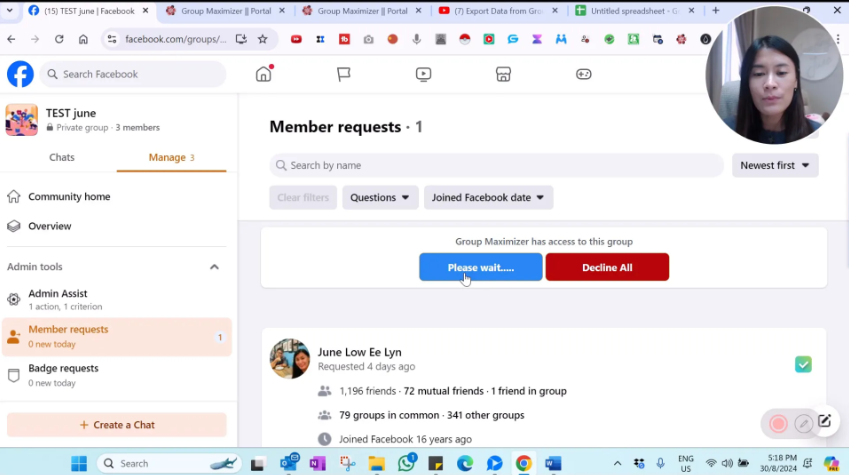Image resolution: width=849 pixels, height=475 pixels.
Task: Click the red screen record button
Action: 778,424
